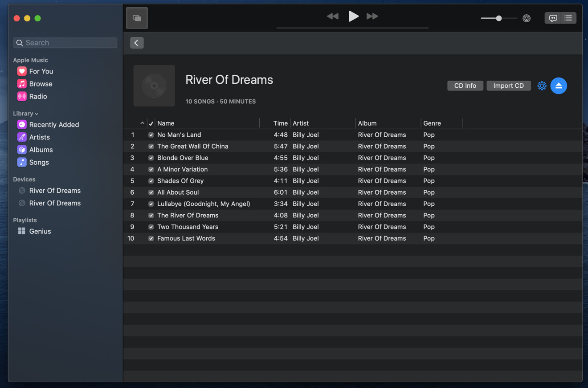Open Browse in the sidebar
This screenshot has height=388, width=588.
coord(41,84)
